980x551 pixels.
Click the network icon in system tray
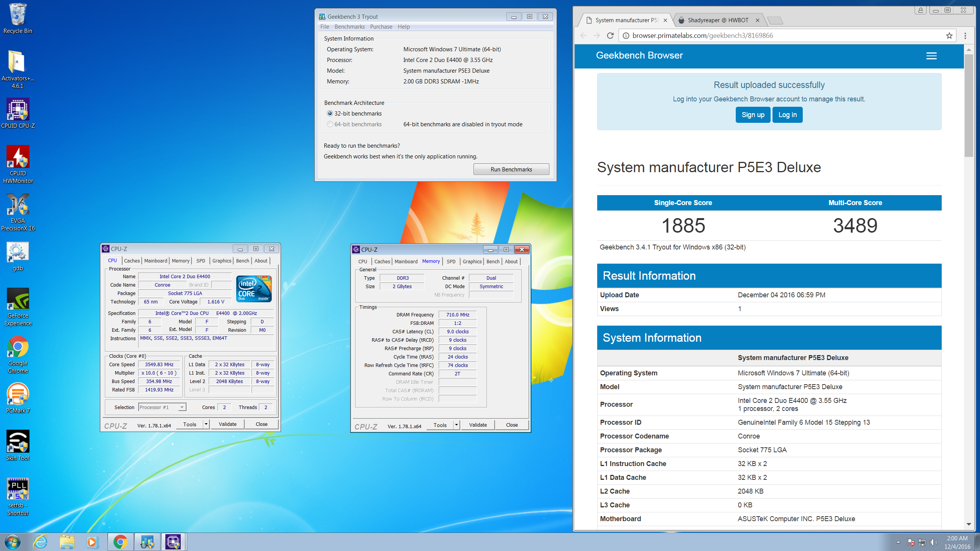pos(922,542)
